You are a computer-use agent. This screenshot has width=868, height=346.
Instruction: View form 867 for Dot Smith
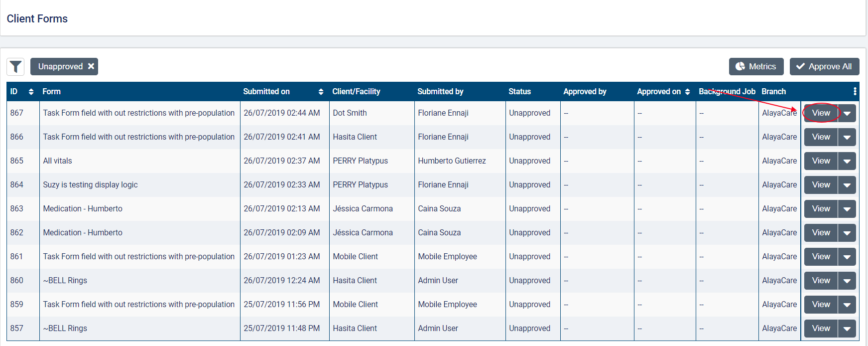coord(821,113)
